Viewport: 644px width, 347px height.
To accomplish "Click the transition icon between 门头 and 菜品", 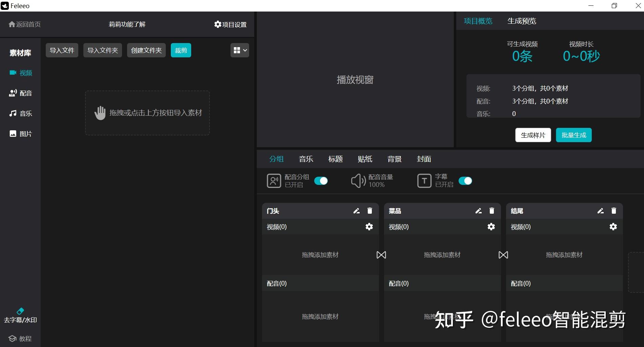I will pyautogui.click(x=381, y=255).
